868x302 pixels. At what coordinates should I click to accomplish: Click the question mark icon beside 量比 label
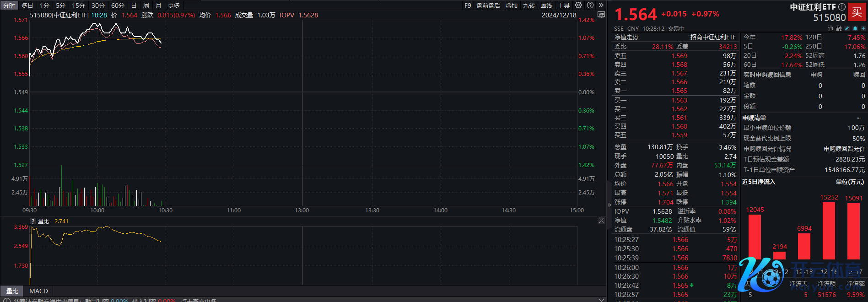pos(33,221)
